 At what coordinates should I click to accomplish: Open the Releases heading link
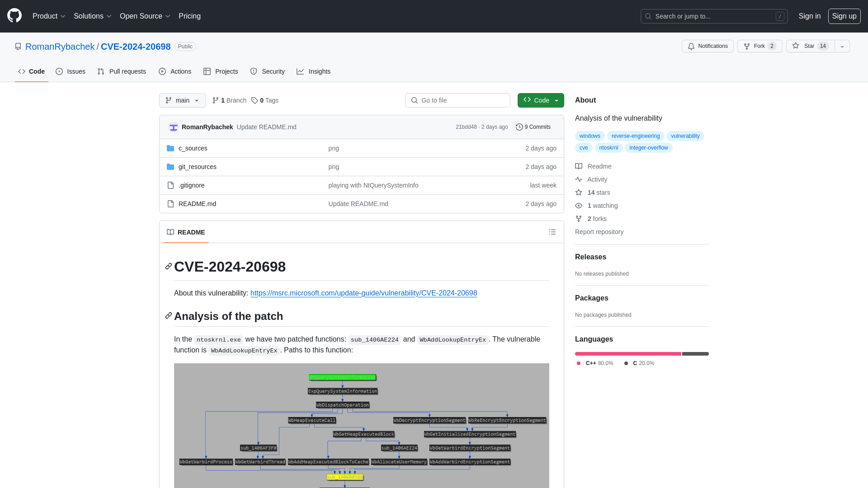tap(590, 257)
